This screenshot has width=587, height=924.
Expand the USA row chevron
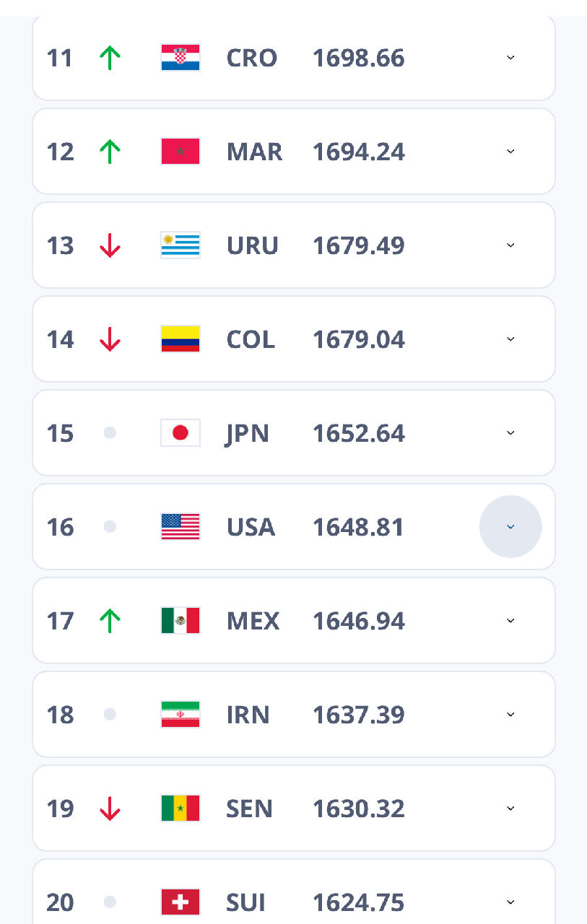[x=510, y=527]
